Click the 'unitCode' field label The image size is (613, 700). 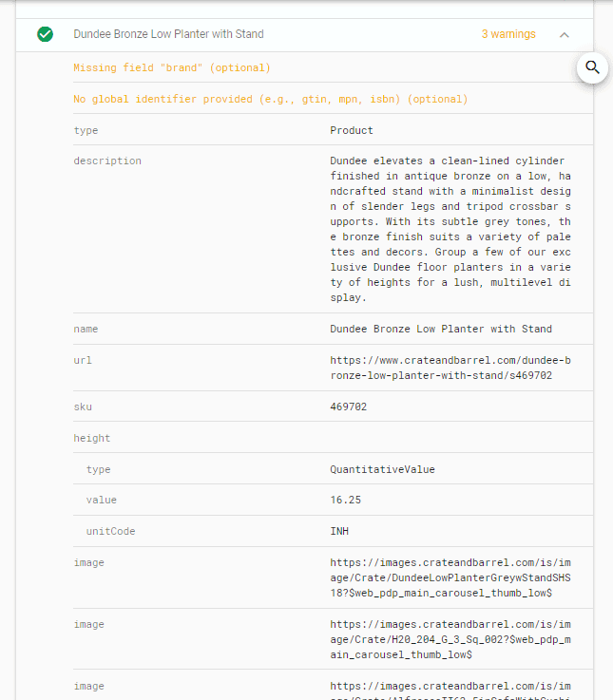tap(111, 531)
